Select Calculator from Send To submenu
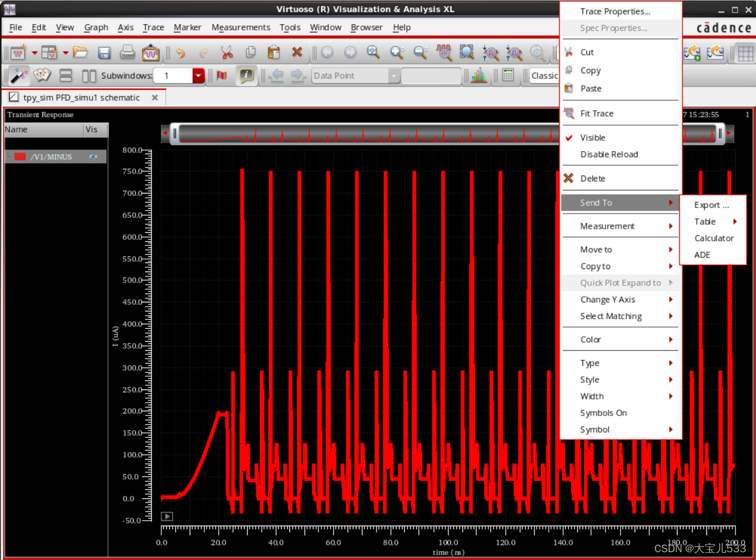Image resolution: width=756 pixels, height=560 pixels. (x=714, y=238)
